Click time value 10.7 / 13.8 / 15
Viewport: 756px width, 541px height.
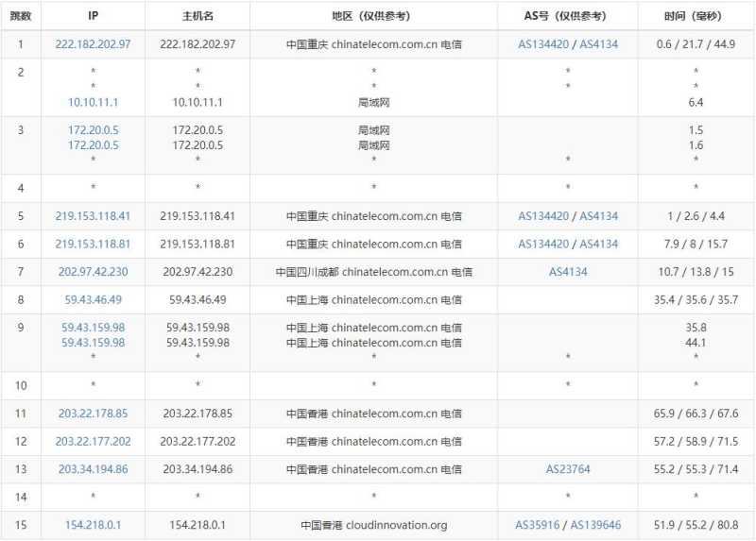point(696,272)
